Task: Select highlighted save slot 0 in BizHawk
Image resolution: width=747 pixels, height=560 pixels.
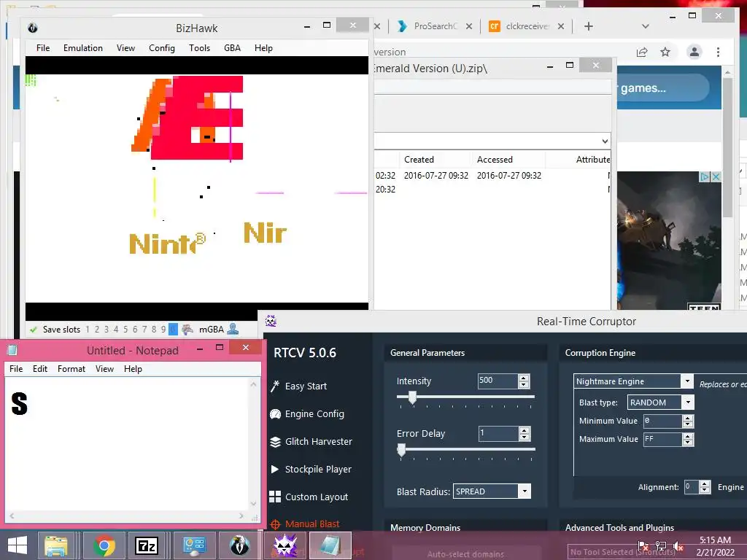Action: [173, 329]
